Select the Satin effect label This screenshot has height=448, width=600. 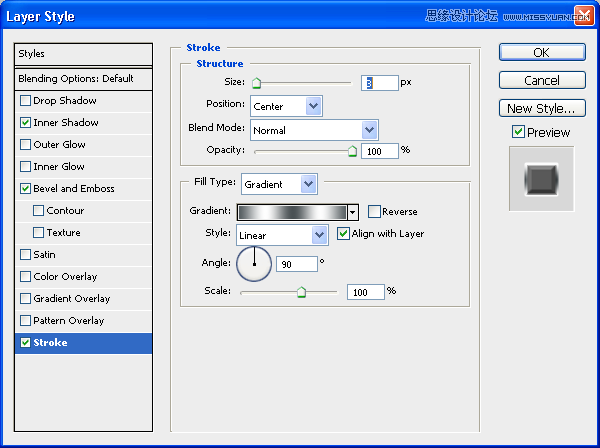(44, 254)
